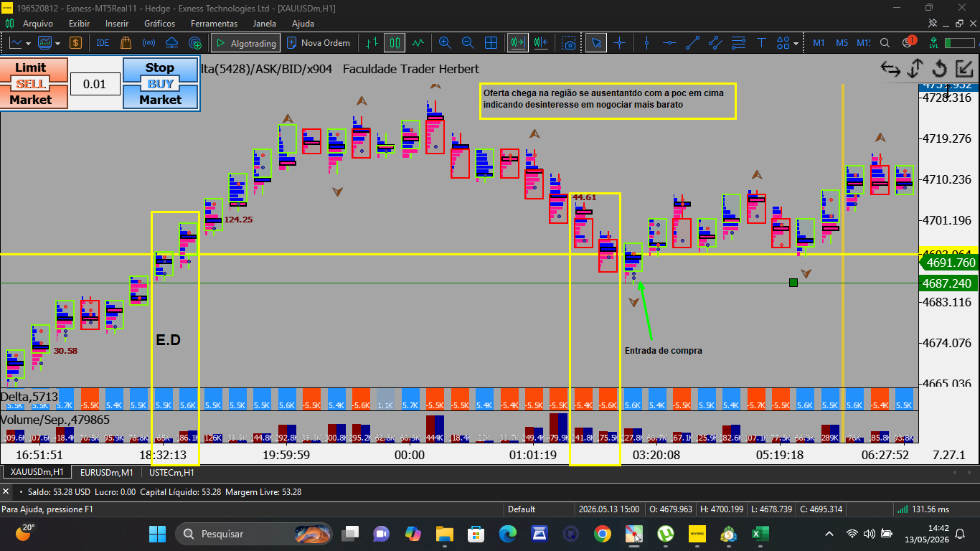Screen dimensions: 980x551
Task: Expand the indicators list dropdown
Action: click(x=57, y=43)
